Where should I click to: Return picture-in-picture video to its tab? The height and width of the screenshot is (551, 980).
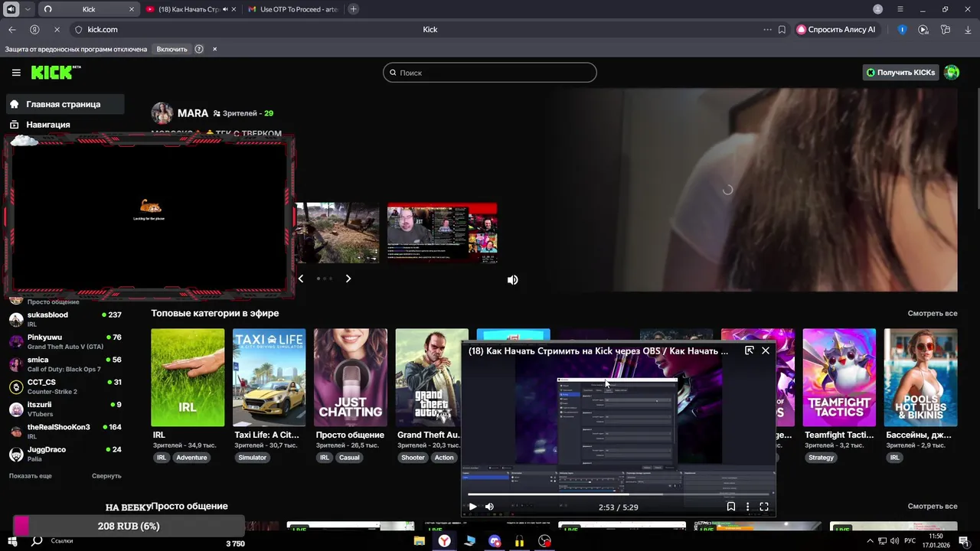click(749, 350)
